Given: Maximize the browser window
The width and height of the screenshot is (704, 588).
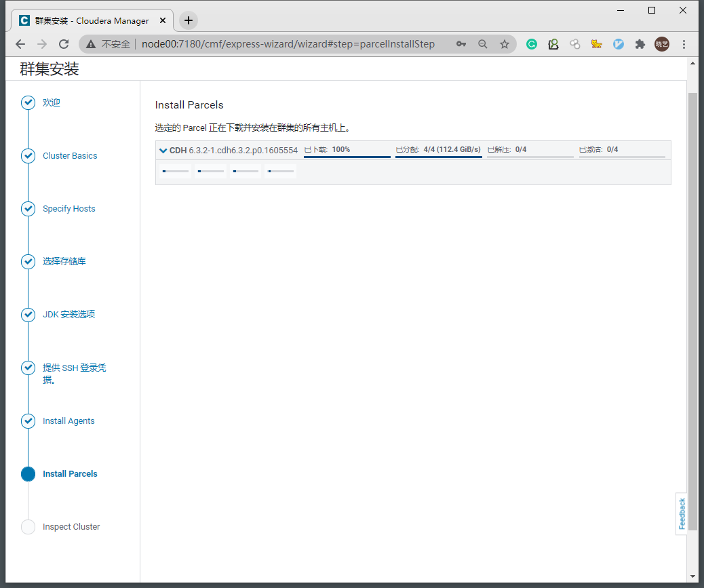Looking at the screenshot, I should [652, 10].
